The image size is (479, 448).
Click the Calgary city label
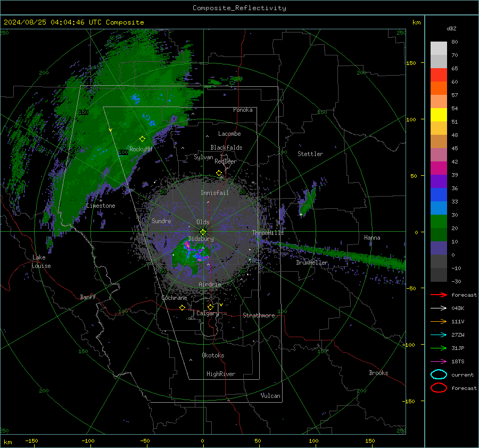[x=208, y=313]
